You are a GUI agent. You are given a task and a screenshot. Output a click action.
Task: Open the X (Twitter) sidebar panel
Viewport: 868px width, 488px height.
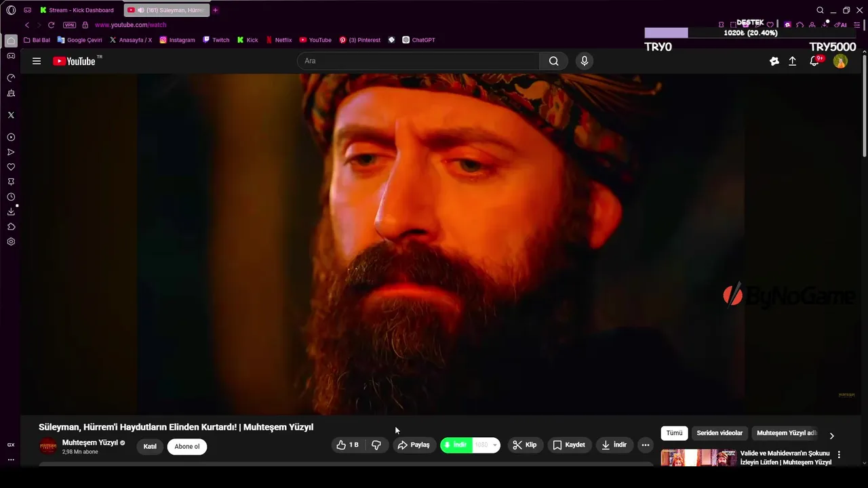(11, 115)
